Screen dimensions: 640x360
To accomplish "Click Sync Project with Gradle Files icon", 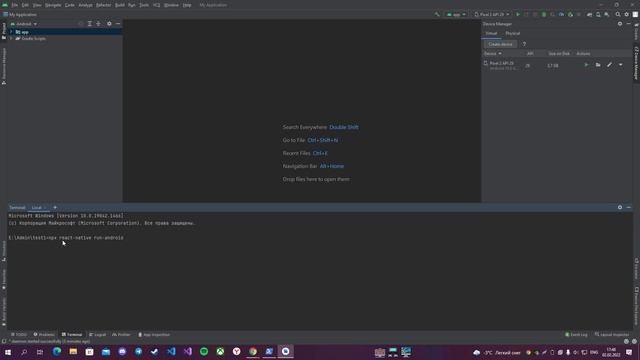I will [x=589, y=15].
